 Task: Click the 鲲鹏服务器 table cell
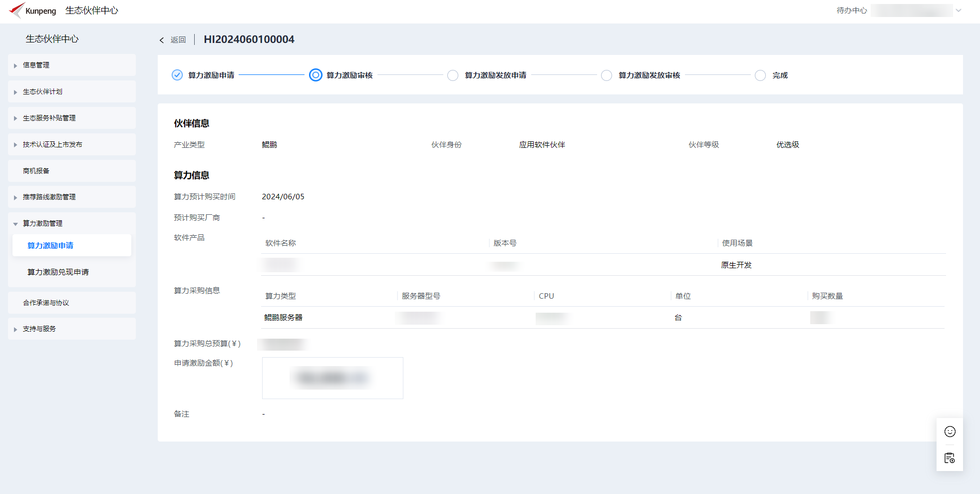(283, 317)
